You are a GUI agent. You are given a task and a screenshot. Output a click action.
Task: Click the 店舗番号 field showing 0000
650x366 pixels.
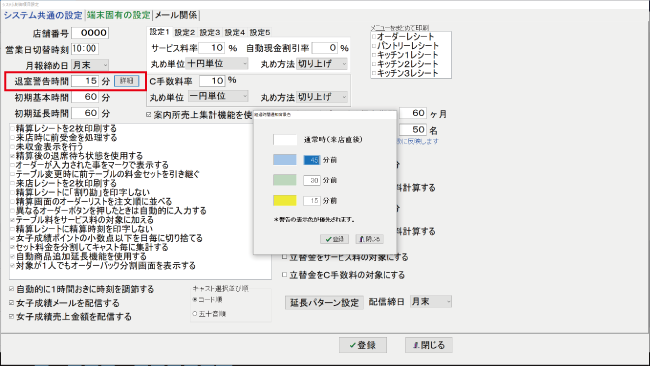click(90, 33)
